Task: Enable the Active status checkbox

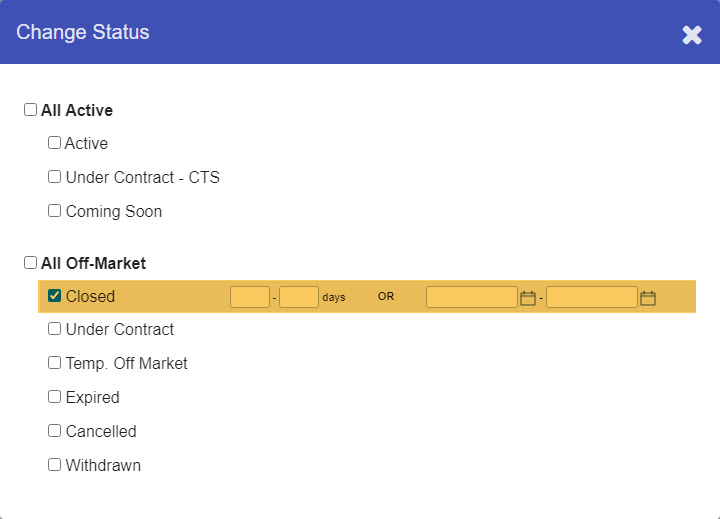Action: pos(54,143)
